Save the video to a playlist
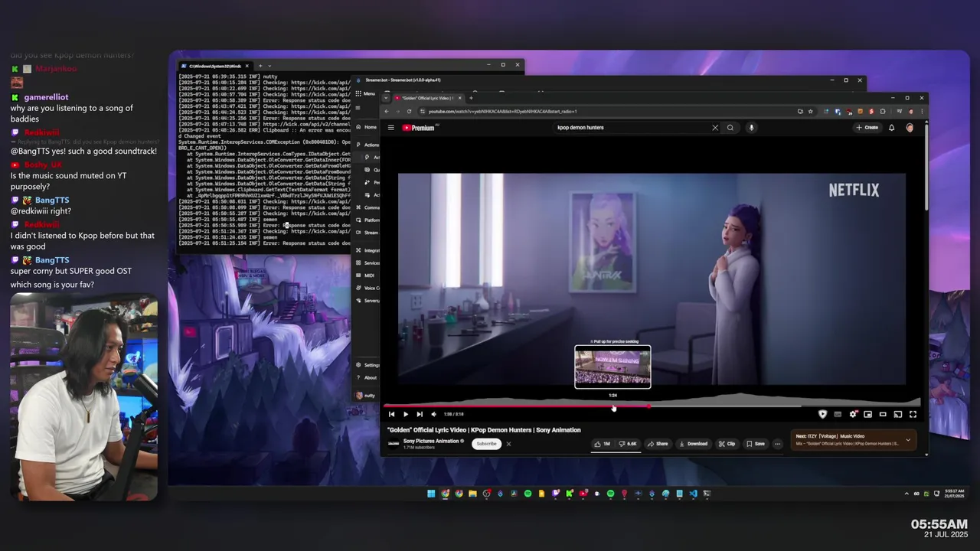Screen dimensions: 980x551 pos(755,444)
